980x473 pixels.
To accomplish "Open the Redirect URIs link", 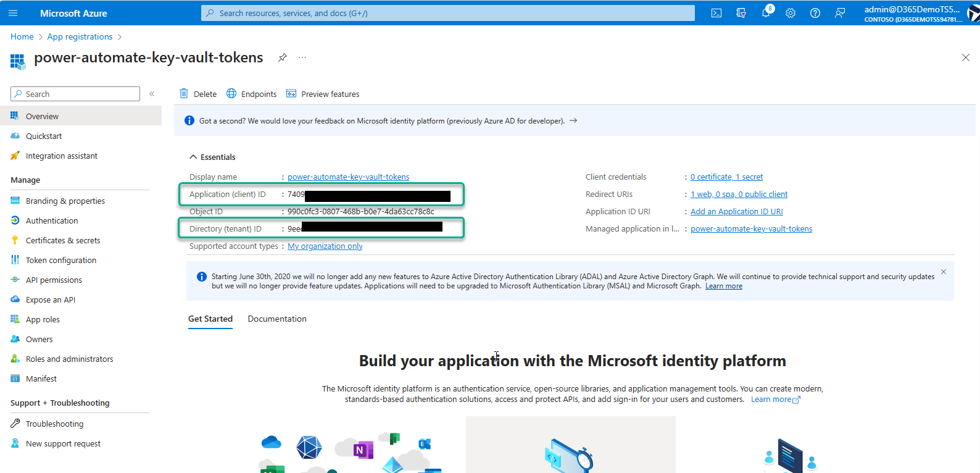I will click(739, 194).
